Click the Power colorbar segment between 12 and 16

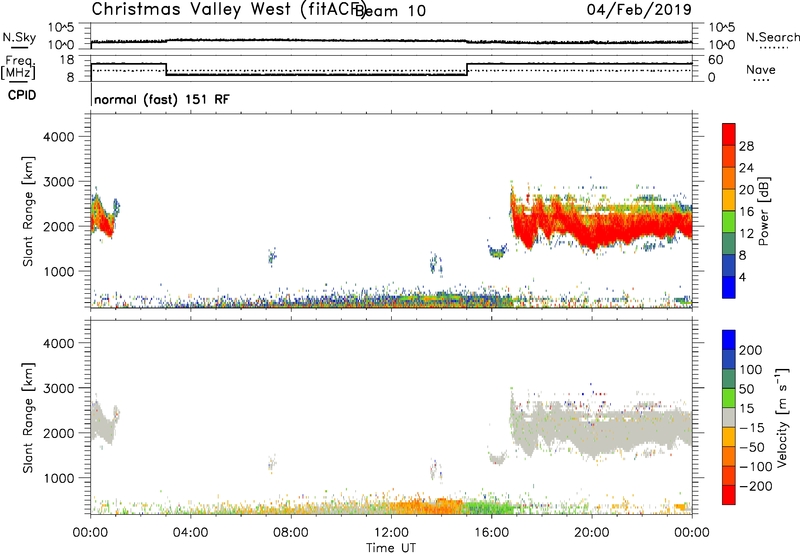(729, 222)
